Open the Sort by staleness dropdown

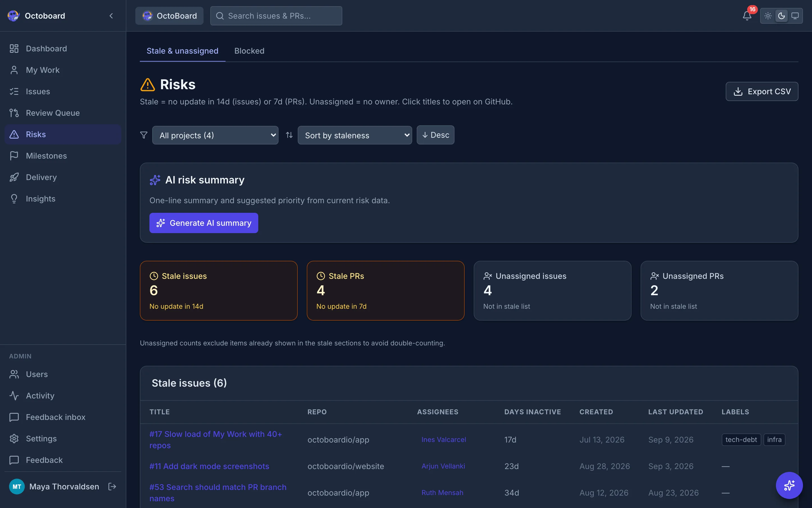(355, 135)
